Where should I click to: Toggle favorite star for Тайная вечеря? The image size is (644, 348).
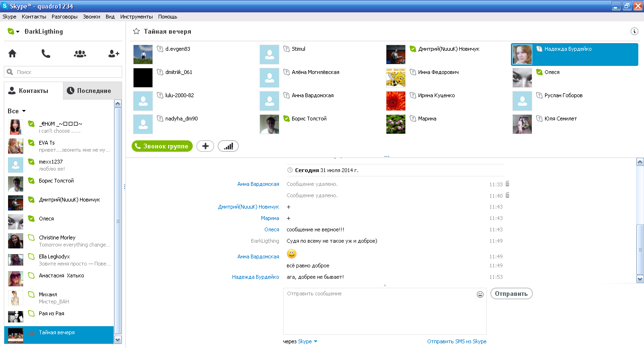[136, 31]
